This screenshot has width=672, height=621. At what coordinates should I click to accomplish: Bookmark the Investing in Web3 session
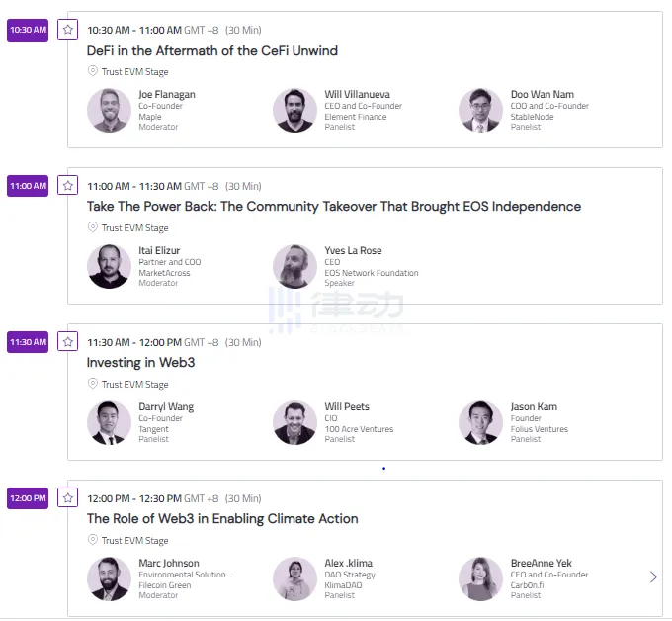68,342
